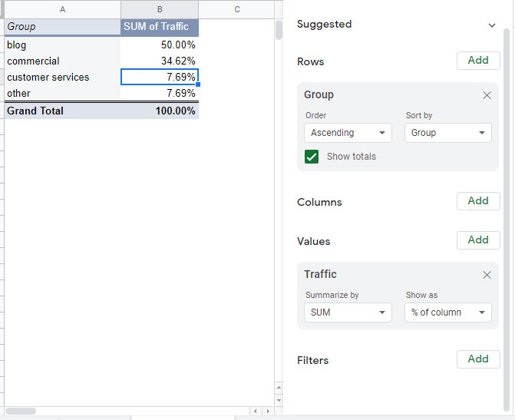
Task: Click the sheet's vertical scrollbar thumb
Action: pyautogui.click(x=279, y=31)
